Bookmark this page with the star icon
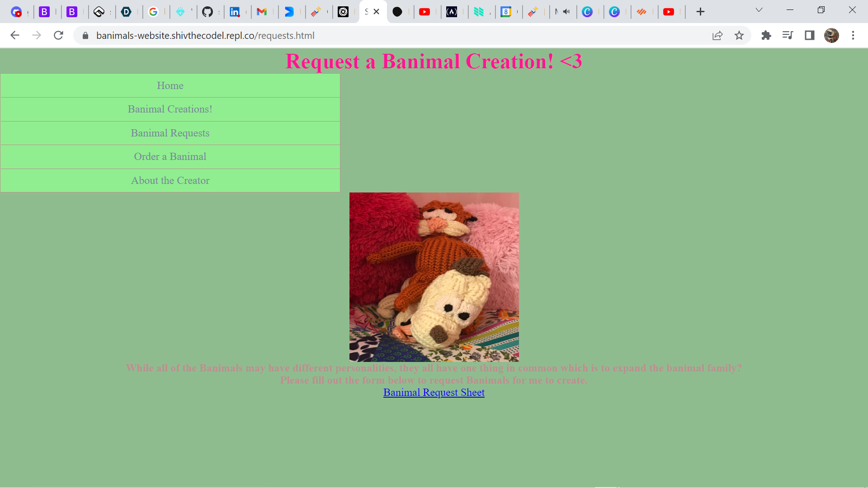The image size is (868, 488). tap(739, 35)
